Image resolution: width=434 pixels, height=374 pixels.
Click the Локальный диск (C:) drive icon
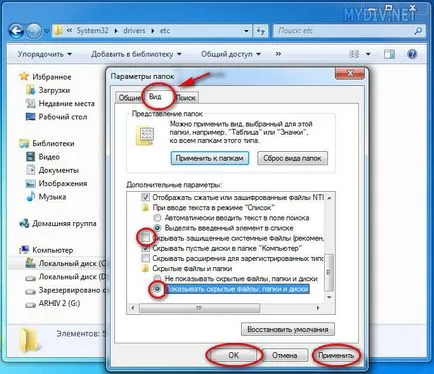click(31, 263)
